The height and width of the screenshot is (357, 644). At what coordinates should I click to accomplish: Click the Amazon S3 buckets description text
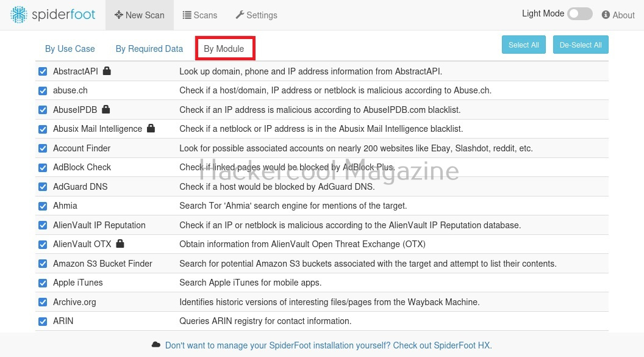coord(368,264)
